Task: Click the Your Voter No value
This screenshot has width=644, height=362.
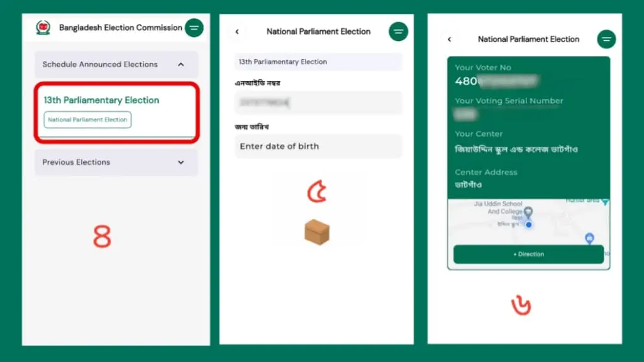Action: pyautogui.click(x=497, y=81)
